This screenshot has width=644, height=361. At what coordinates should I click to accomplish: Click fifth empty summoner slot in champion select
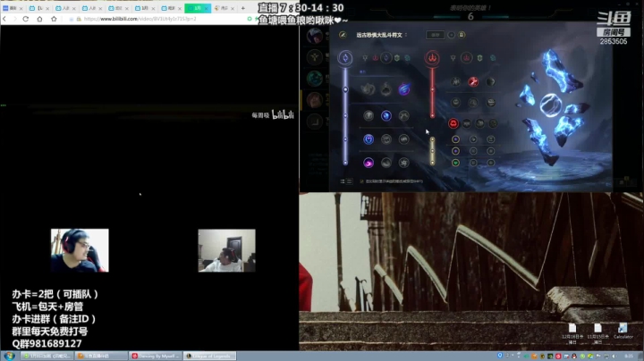[315, 122]
